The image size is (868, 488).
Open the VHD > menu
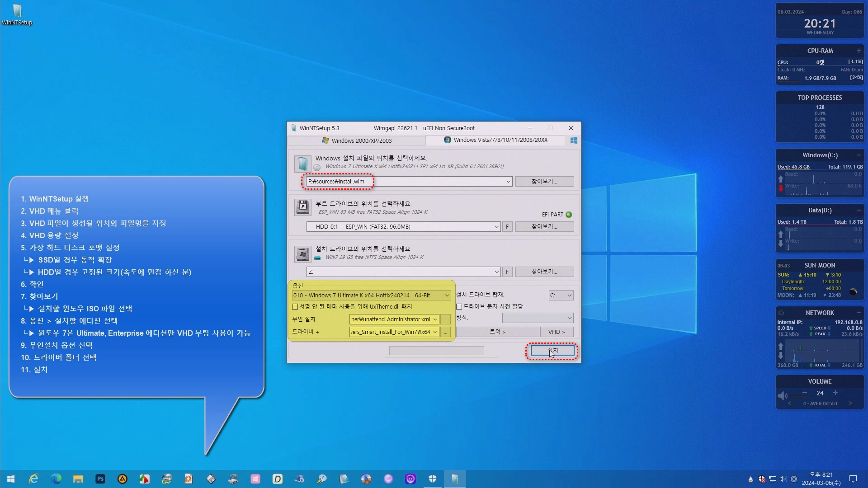point(557,332)
